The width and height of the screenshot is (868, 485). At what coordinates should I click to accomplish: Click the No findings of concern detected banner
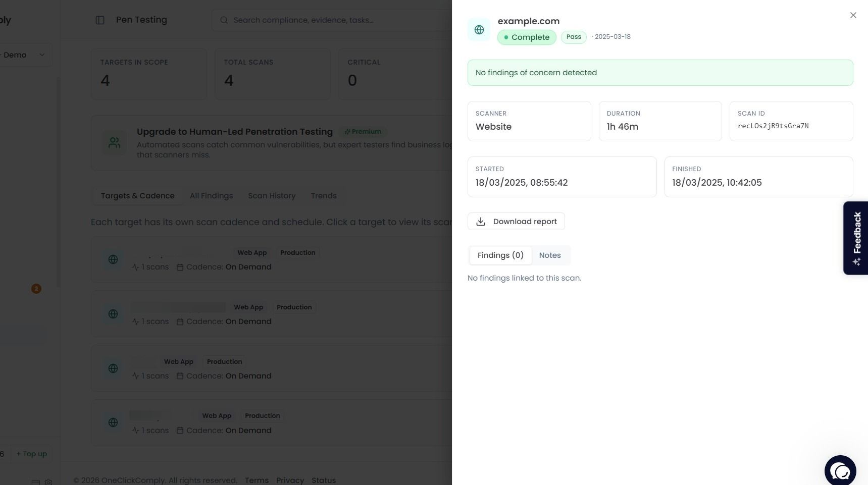660,73
